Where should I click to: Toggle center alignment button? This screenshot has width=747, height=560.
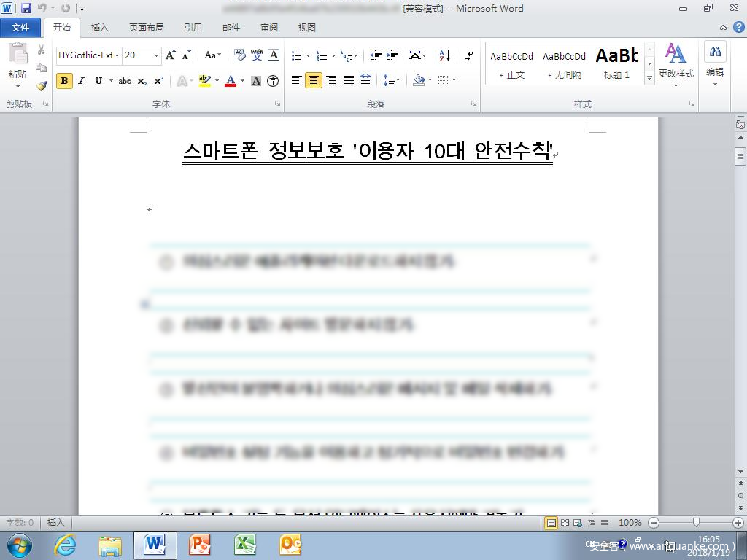point(314,80)
